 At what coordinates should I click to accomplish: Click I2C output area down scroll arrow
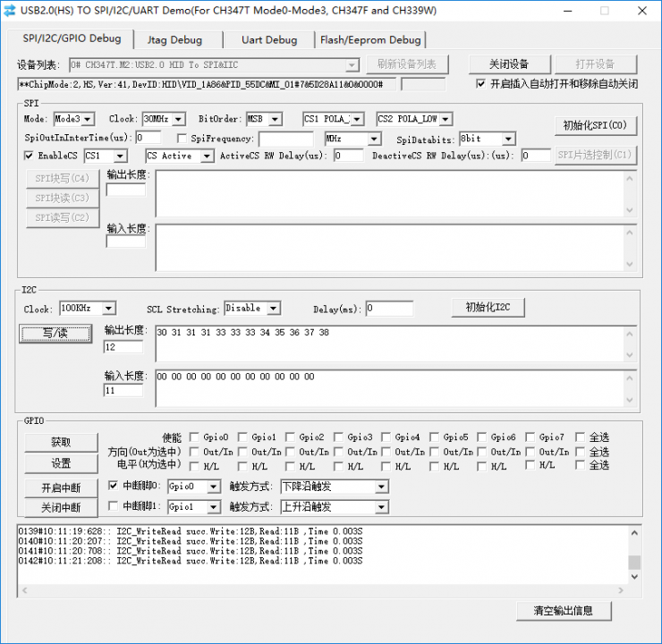pyautogui.click(x=630, y=355)
